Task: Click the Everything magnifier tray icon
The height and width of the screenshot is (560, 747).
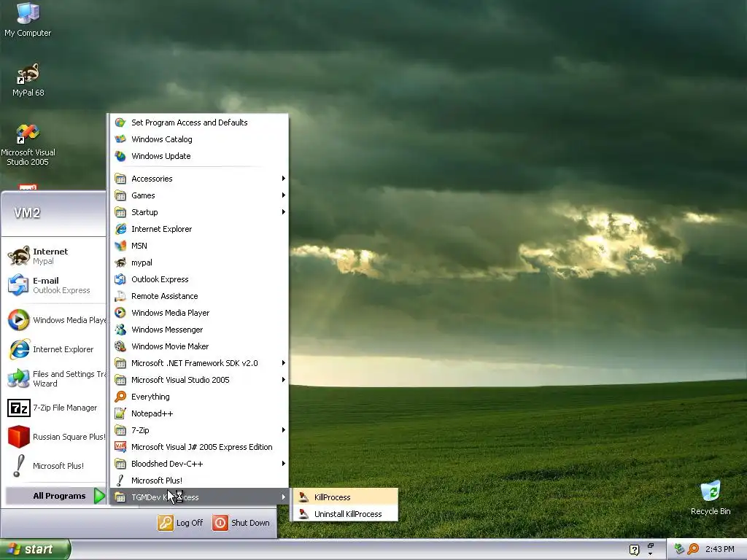Action: pos(693,549)
